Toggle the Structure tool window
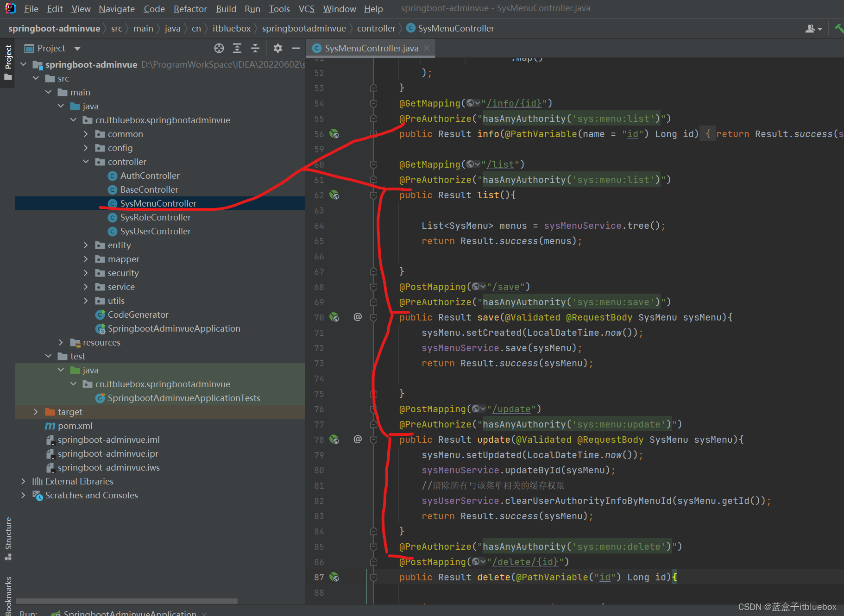Viewport: 844px width, 616px height. 8,538
